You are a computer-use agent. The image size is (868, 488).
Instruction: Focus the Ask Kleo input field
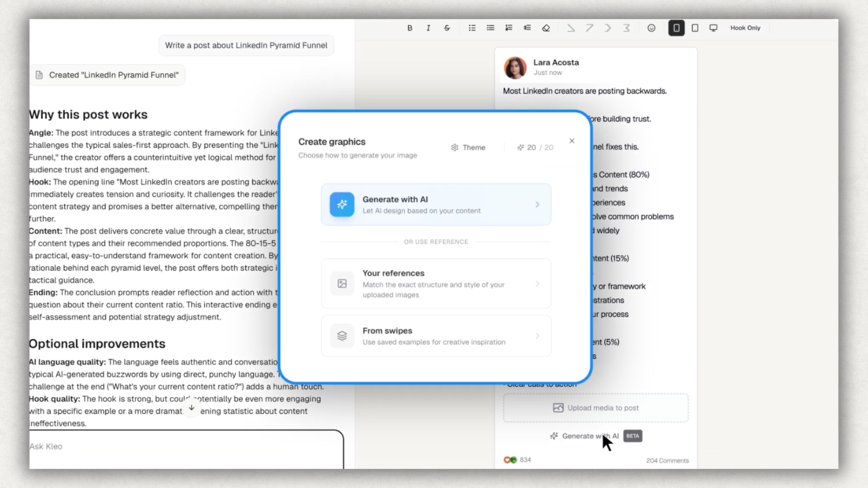[186, 450]
